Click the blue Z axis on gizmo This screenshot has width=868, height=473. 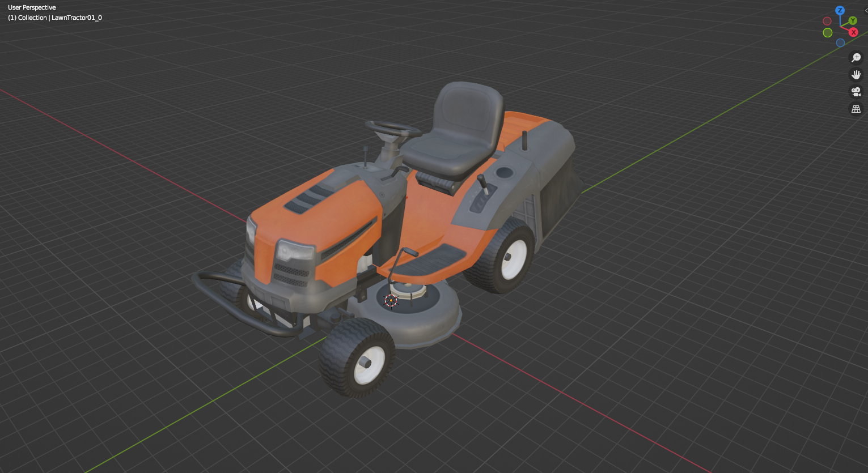[840, 11]
